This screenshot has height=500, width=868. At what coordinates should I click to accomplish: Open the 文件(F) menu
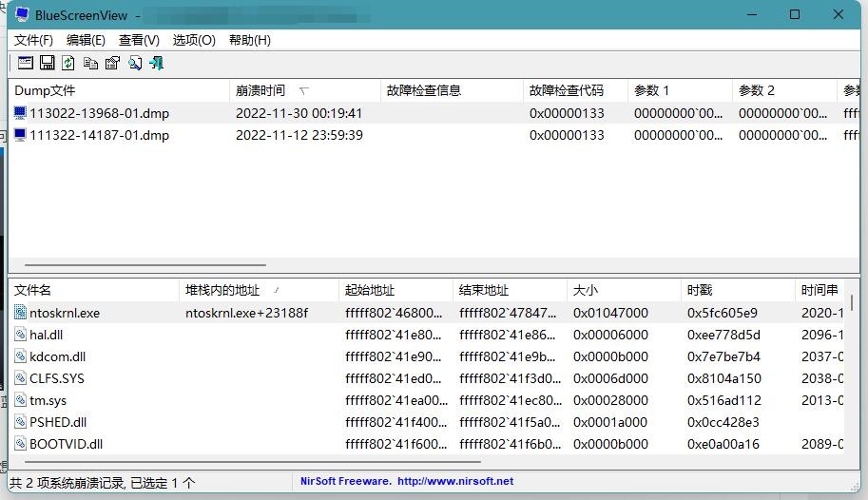[33, 40]
